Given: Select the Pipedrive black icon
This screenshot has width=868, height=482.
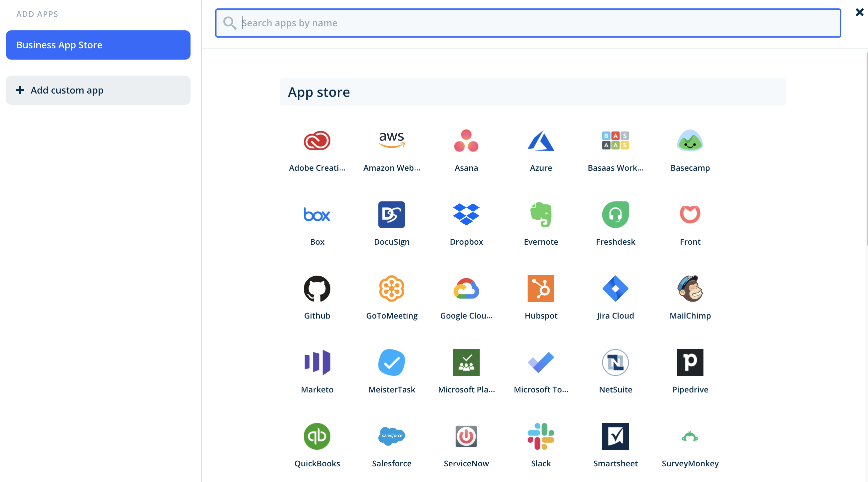Looking at the screenshot, I should click(x=690, y=362).
